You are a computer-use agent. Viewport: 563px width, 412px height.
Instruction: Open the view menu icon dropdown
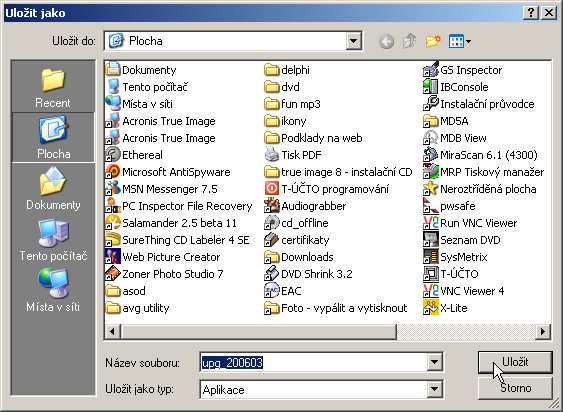click(460, 41)
